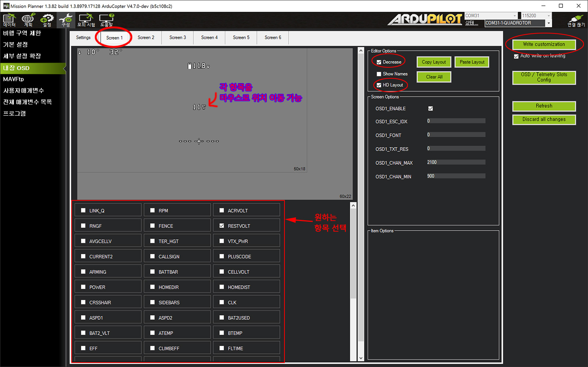Open 비행 구역 제한 in sidebar
Viewport: 588px width, 367px height.
coord(22,33)
